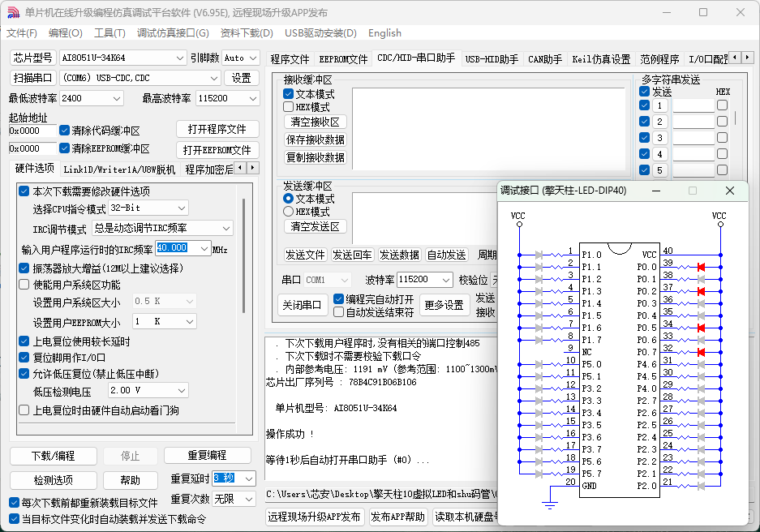
Task: Click the grey LED on pin P0.6
Action: (701, 340)
